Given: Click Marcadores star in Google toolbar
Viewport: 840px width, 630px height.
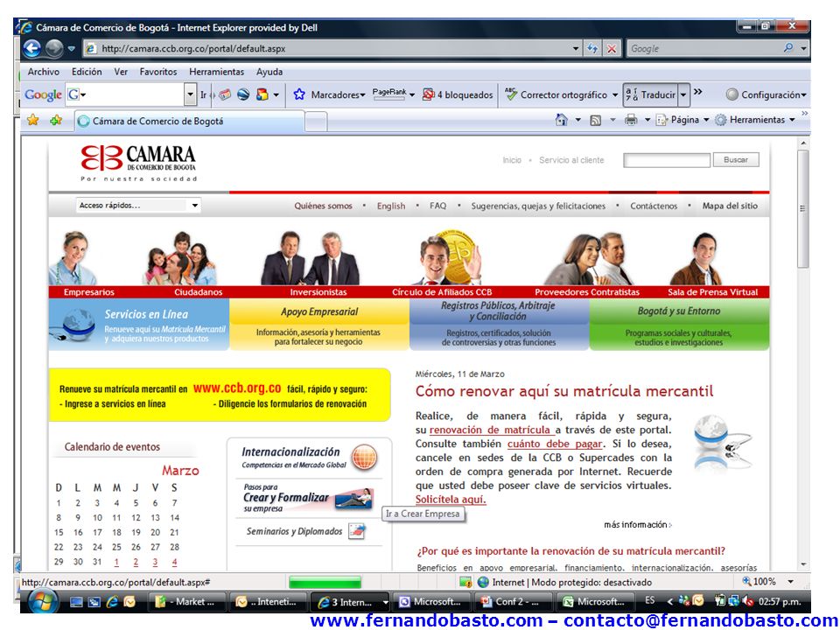Looking at the screenshot, I should pos(299,94).
